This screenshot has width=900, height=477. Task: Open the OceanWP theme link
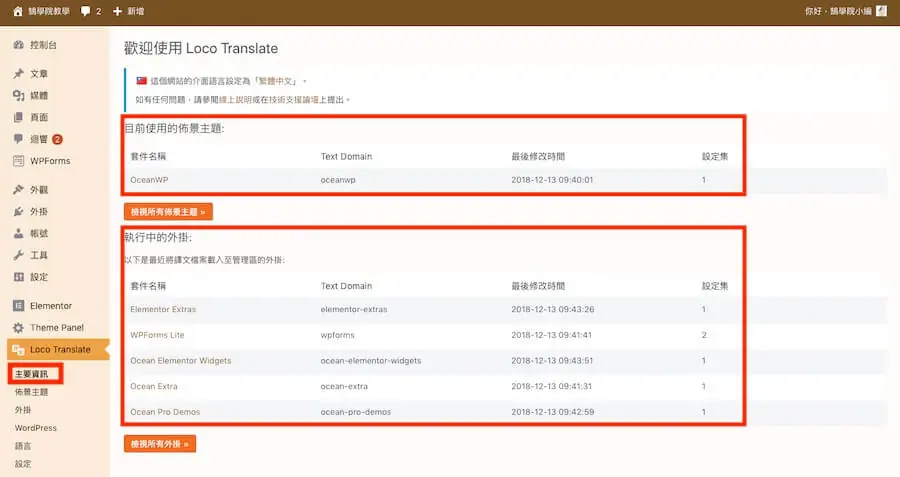149,180
